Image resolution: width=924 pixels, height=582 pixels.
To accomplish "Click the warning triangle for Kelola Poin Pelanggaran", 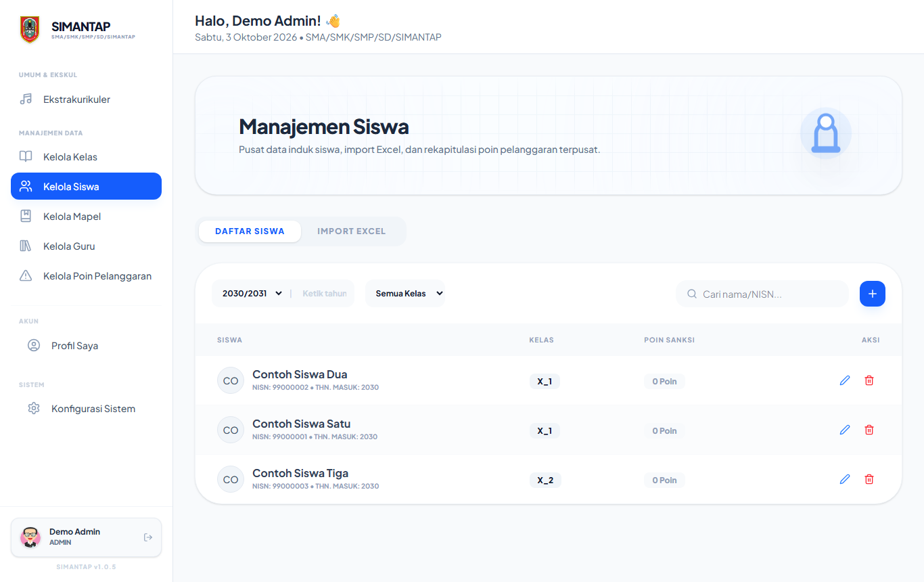I will [x=26, y=276].
